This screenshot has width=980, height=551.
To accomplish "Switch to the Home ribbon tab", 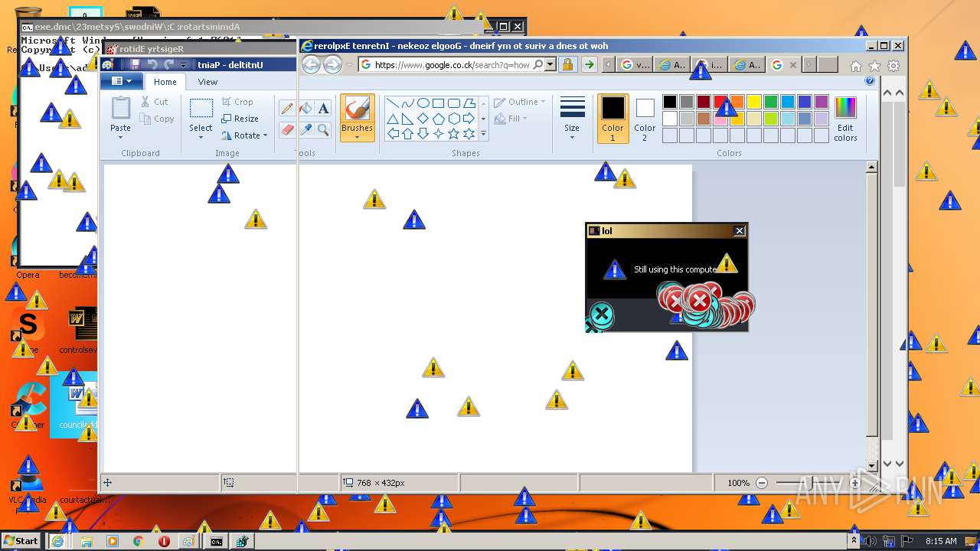I will (165, 82).
